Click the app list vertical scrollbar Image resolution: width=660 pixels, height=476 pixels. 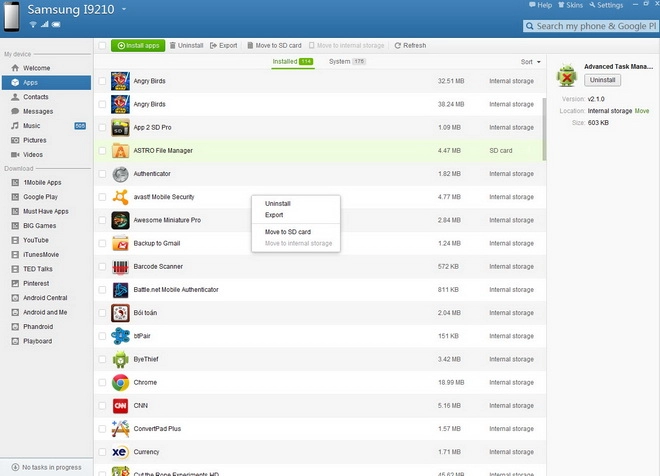[x=544, y=129]
